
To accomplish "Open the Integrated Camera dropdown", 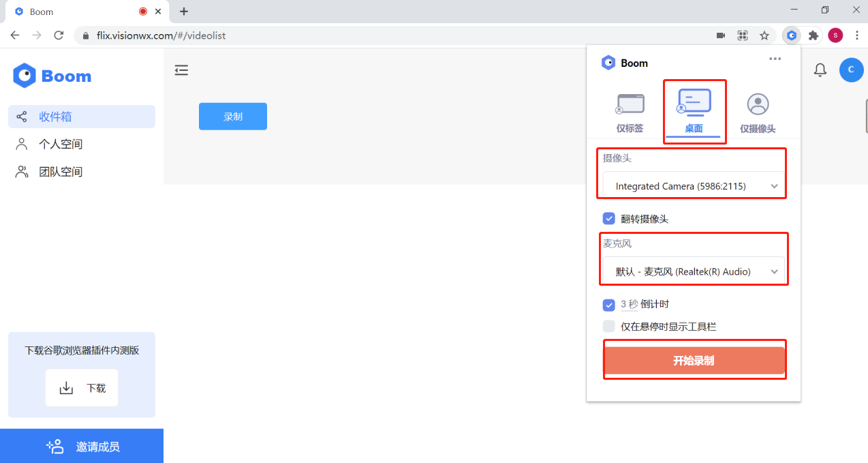I will 694,185.
